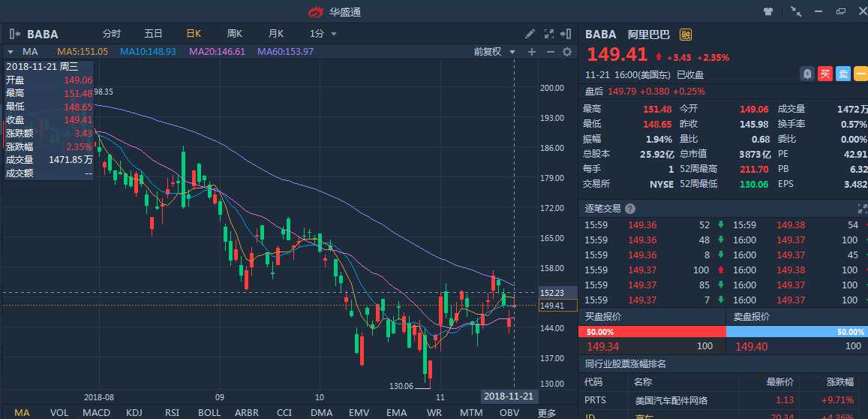Collapse the right quote panel
Screen dimensions: 868x419
[x=566, y=34]
